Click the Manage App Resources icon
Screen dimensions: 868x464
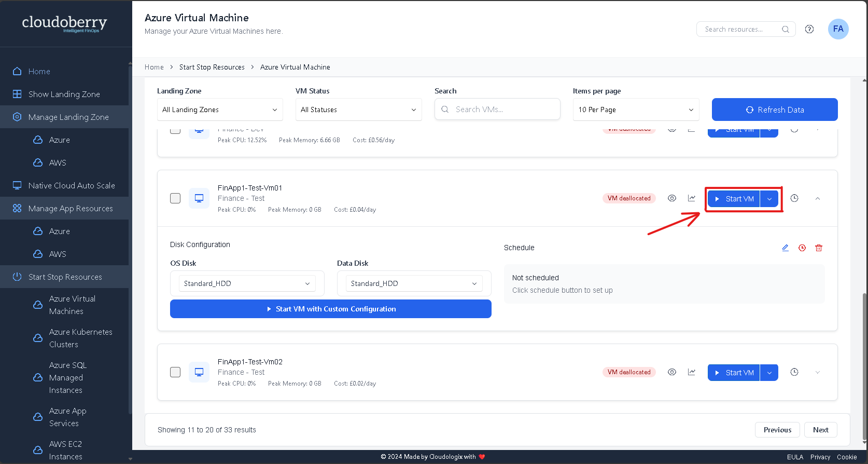(17, 208)
